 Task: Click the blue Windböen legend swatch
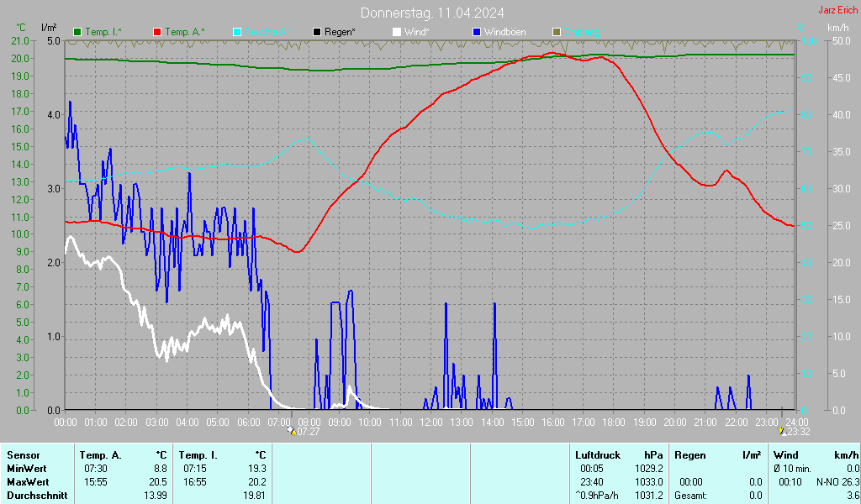477,32
